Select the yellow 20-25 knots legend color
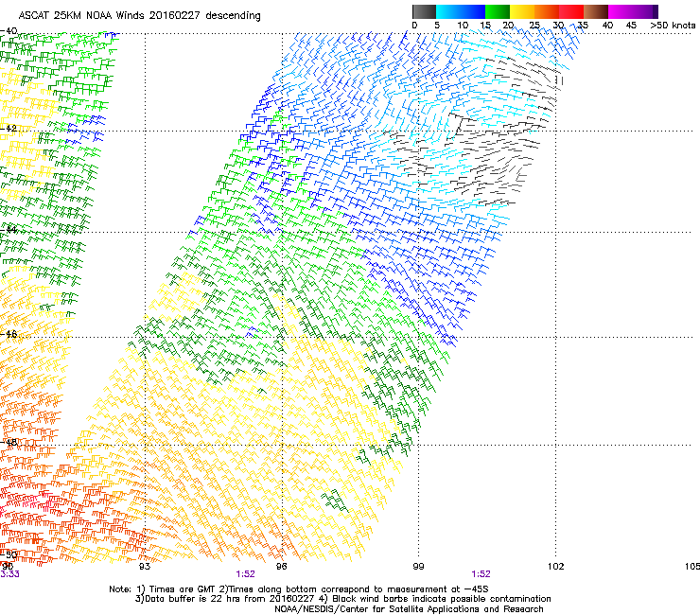Image resolution: width=700 pixels, height=615 pixels. coord(522,11)
